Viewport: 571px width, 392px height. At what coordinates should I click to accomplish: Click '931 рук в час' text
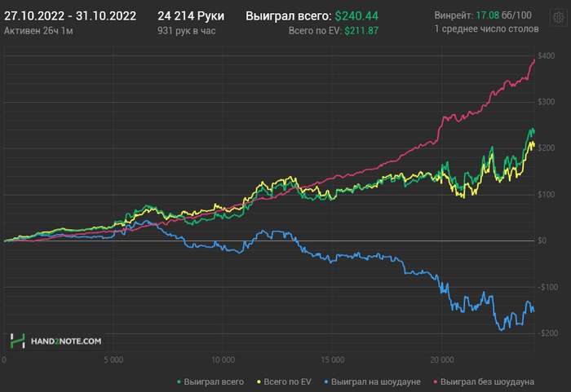tap(187, 31)
